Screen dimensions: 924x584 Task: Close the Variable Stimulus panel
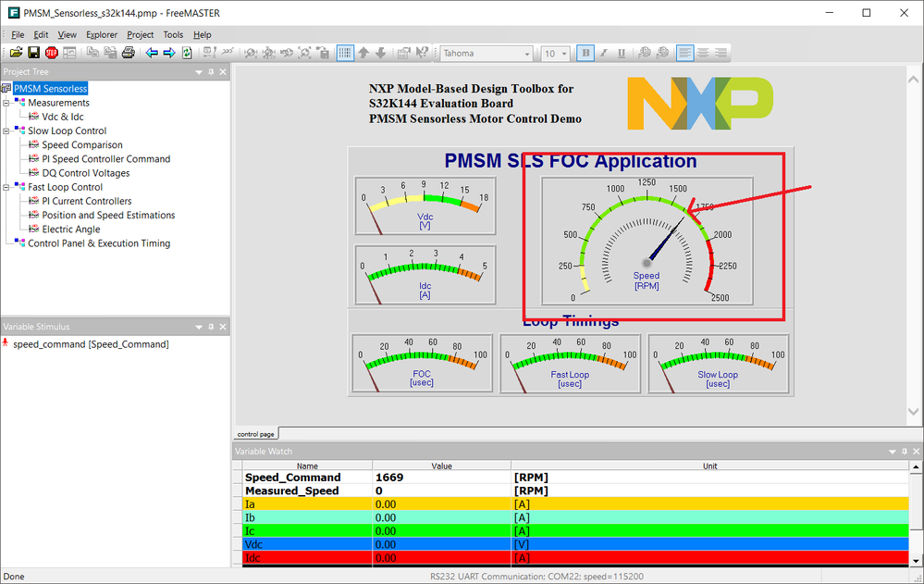point(223,327)
